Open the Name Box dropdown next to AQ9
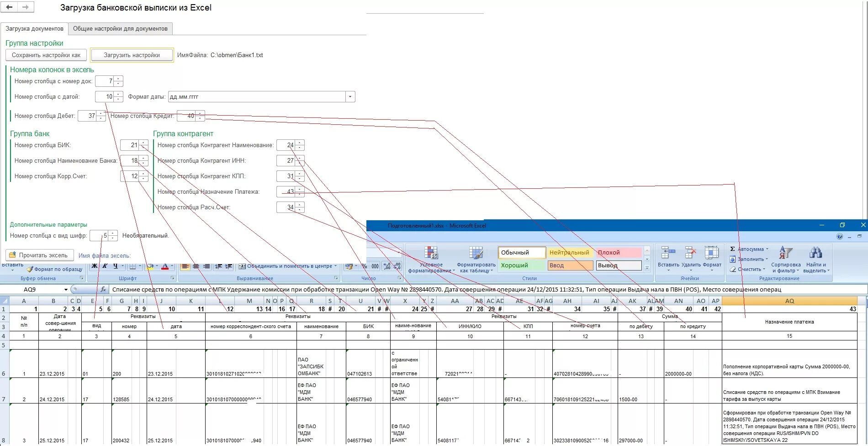868x446 pixels. (66, 289)
